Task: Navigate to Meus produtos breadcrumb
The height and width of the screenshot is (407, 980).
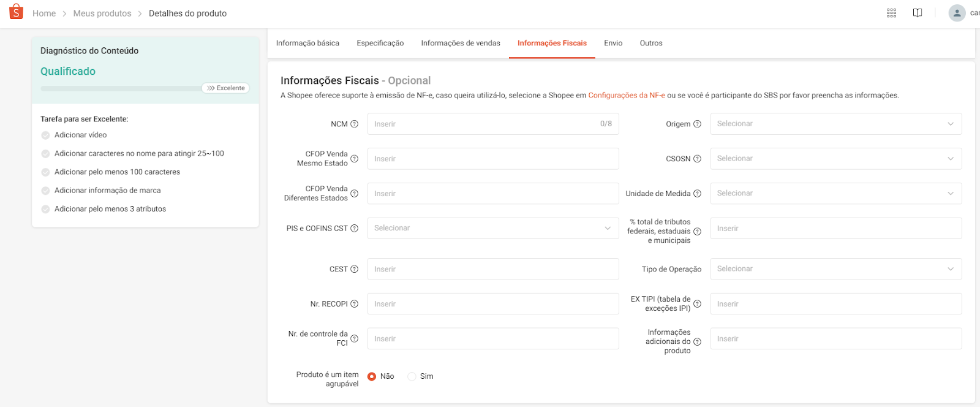Action: (x=102, y=13)
